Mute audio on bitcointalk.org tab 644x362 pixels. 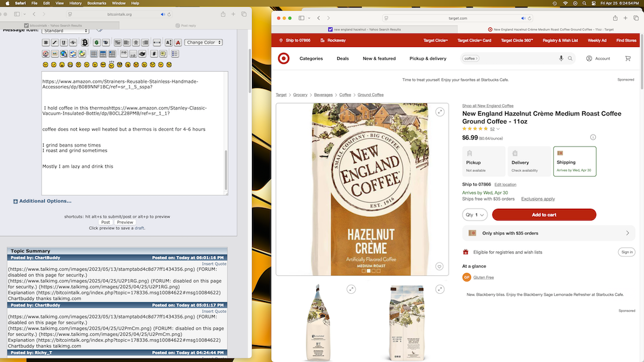point(162,15)
